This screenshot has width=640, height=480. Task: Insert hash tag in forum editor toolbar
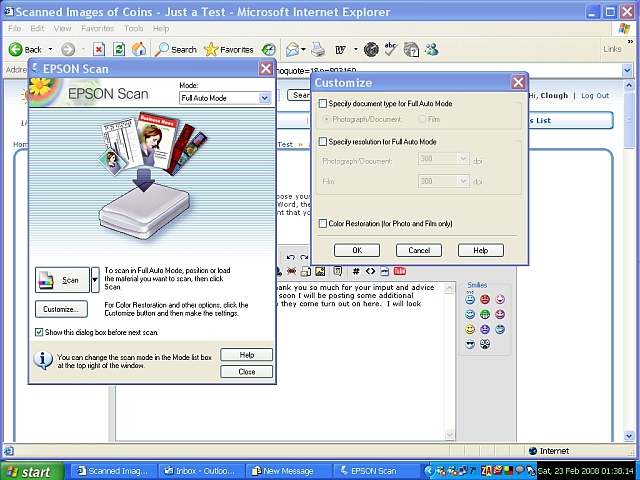tap(356, 271)
